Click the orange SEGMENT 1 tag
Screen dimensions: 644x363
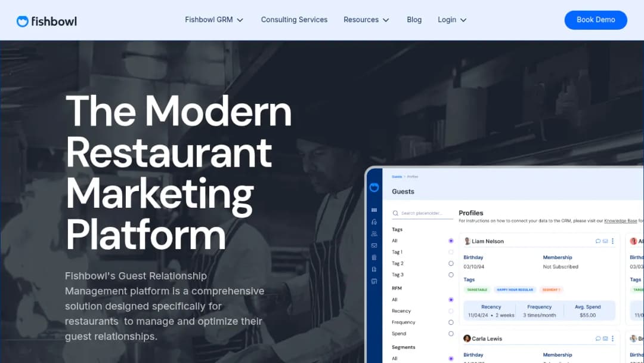click(x=551, y=290)
